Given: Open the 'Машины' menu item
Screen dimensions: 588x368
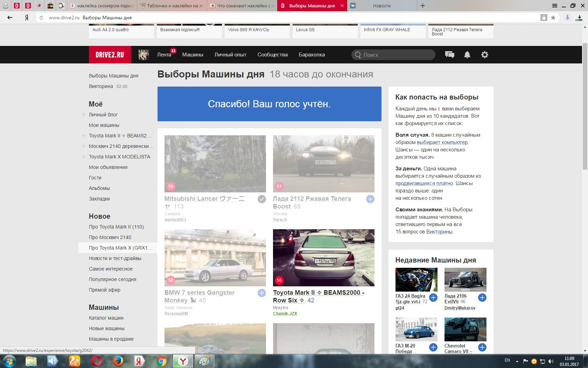Looking at the screenshot, I should [192, 55].
